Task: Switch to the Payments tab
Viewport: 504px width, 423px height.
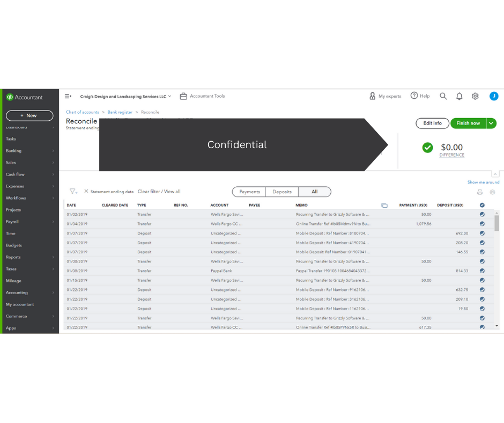Action: pos(249,192)
